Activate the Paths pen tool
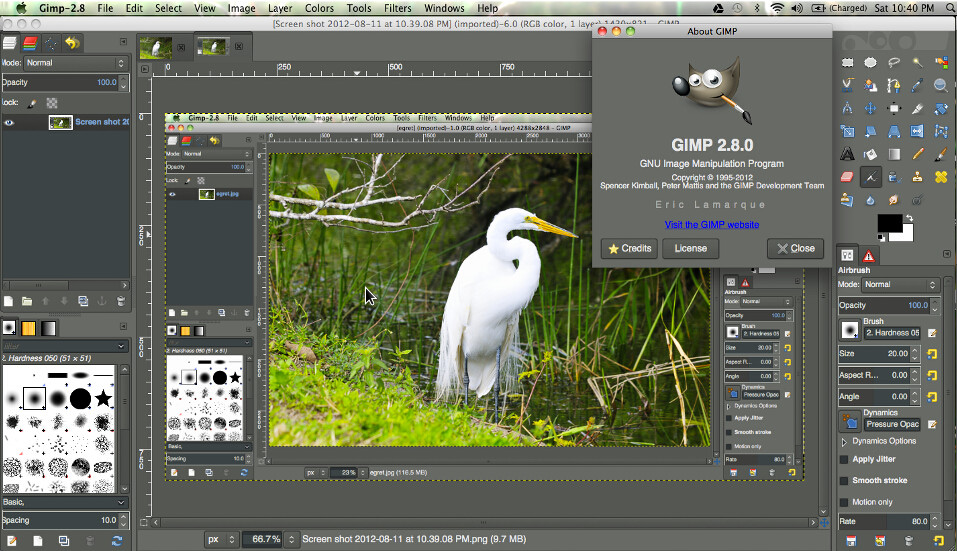The width and height of the screenshot is (957, 551). [894, 85]
